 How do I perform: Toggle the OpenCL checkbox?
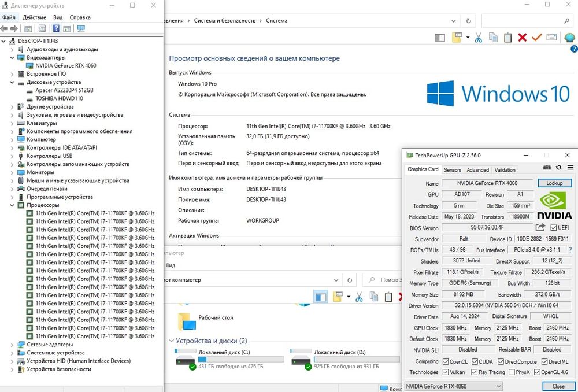[445, 361]
